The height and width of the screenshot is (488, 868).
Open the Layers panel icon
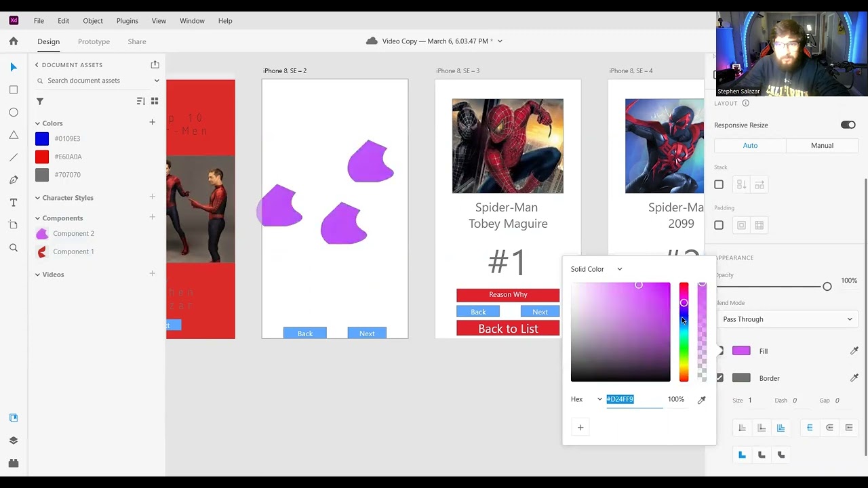[14, 441]
